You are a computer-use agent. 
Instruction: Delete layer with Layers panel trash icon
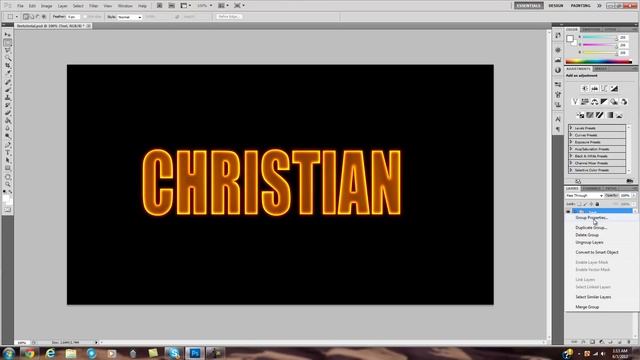click(x=629, y=342)
